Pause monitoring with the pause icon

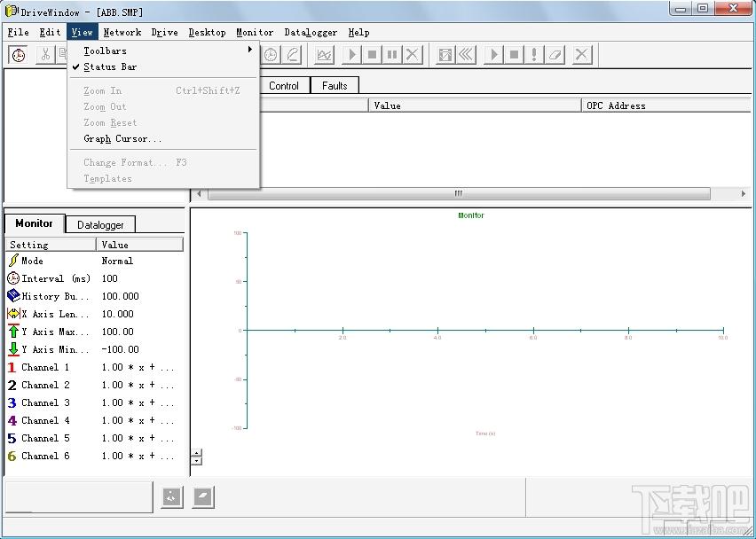click(x=392, y=55)
